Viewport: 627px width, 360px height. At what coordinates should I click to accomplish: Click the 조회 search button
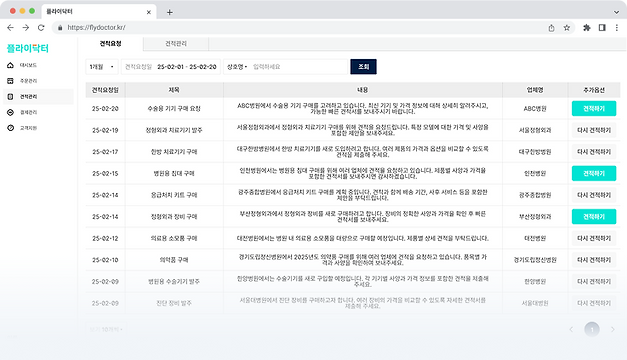coord(363,67)
